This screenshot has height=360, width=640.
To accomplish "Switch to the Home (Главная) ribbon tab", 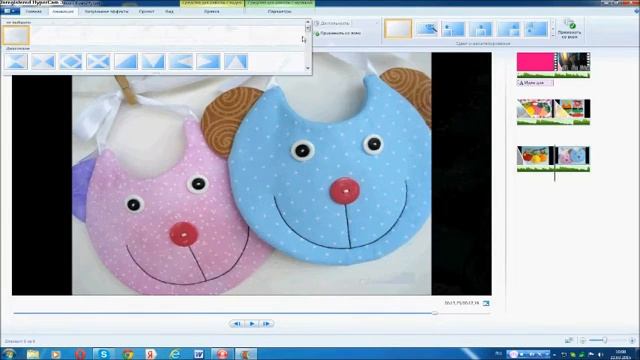I will click(33, 11).
